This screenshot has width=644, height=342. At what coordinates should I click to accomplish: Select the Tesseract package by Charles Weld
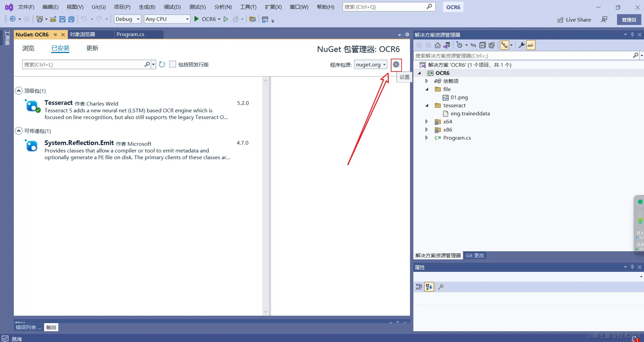(x=138, y=110)
